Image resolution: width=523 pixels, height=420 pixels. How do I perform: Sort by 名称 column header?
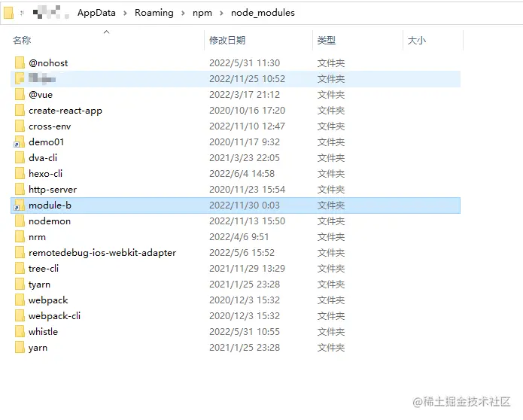22,41
